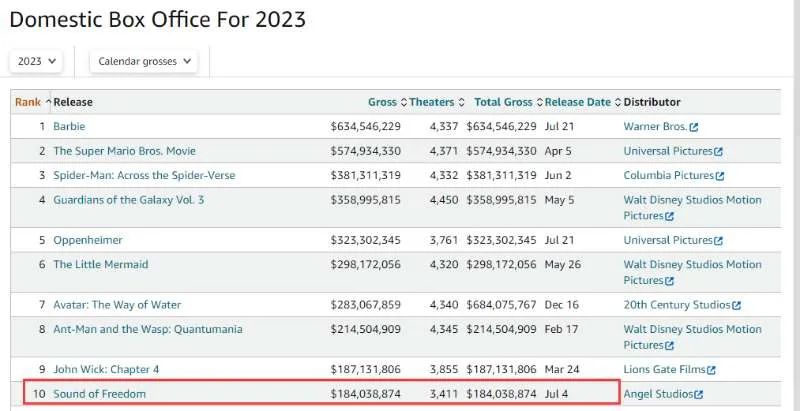Open Avatar: The Way of Water link
Screen dimensions: 800x411
[117, 305]
